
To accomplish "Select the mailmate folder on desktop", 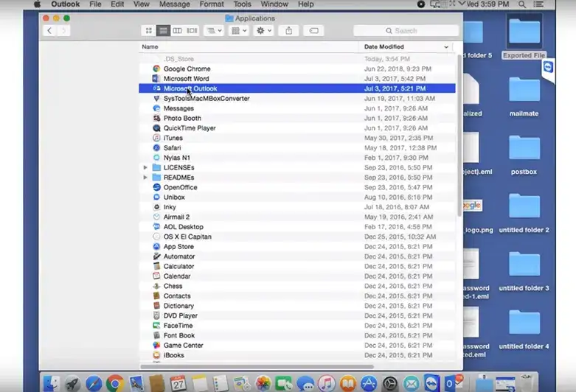I will pyautogui.click(x=524, y=97).
